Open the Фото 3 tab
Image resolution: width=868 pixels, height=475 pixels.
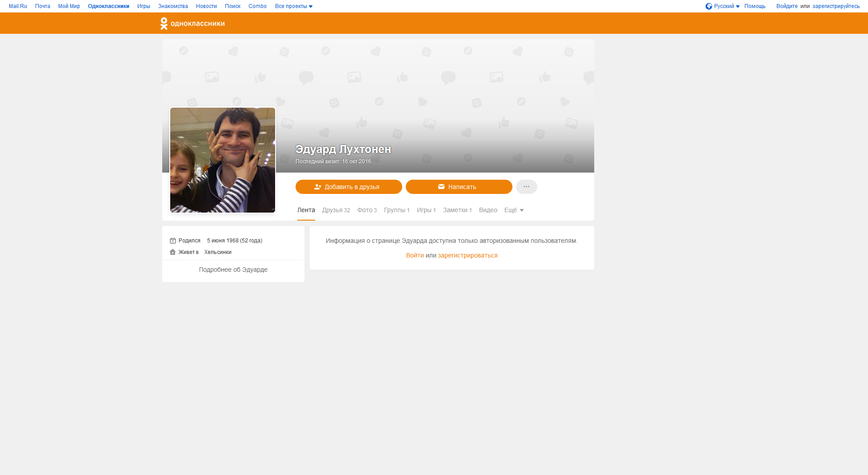[367, 210]
